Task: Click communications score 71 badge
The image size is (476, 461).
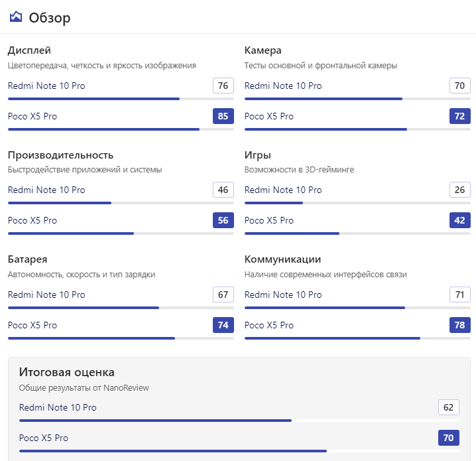Action: [x=459, y=295]
